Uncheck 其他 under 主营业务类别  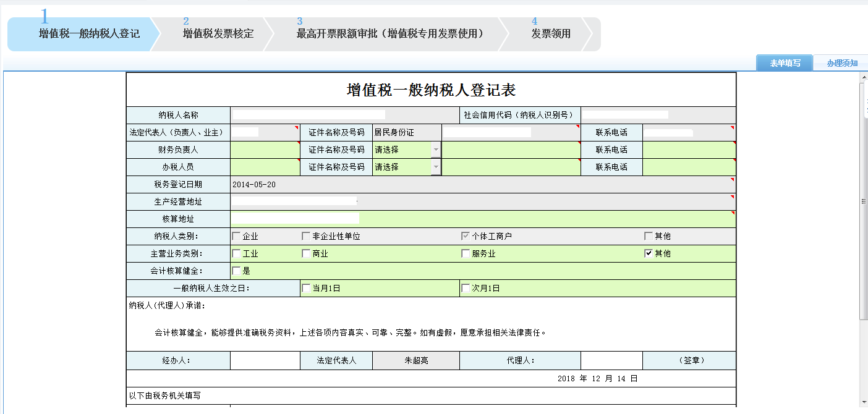click(648, 253)
